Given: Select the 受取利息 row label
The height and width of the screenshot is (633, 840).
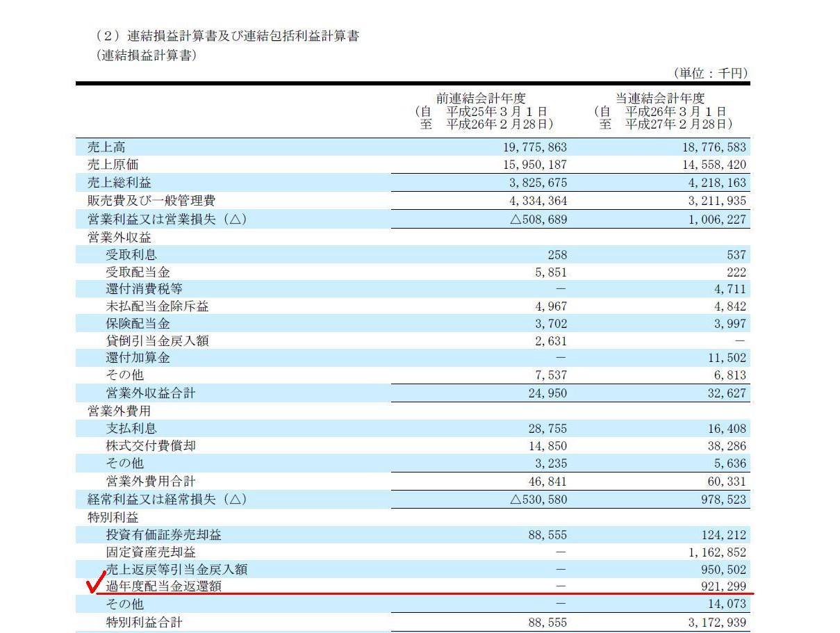Looking at the screenshot, I should (x=131, y=254).
